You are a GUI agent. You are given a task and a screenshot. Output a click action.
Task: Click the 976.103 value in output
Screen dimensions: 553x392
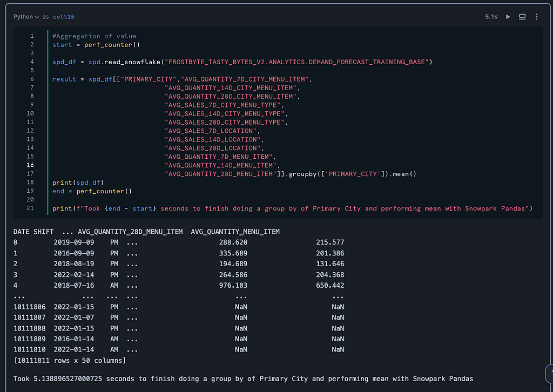click(233, 286)
